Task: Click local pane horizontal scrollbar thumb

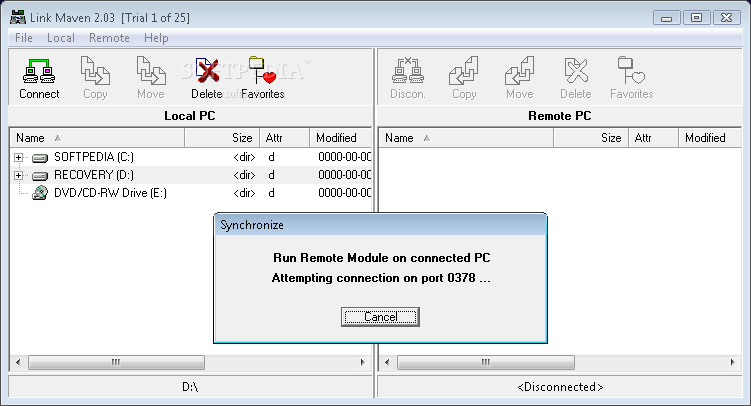Action: tap(116, 362)
